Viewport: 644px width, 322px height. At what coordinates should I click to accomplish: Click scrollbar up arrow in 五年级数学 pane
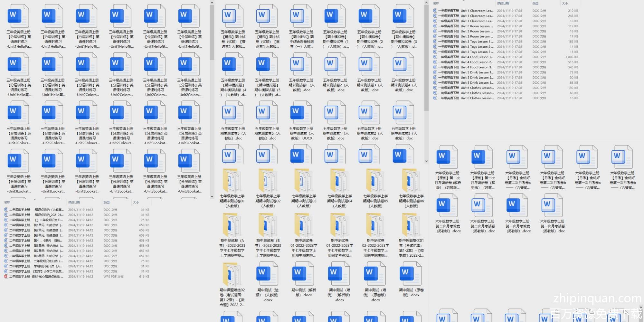click(x=426, y=3)
